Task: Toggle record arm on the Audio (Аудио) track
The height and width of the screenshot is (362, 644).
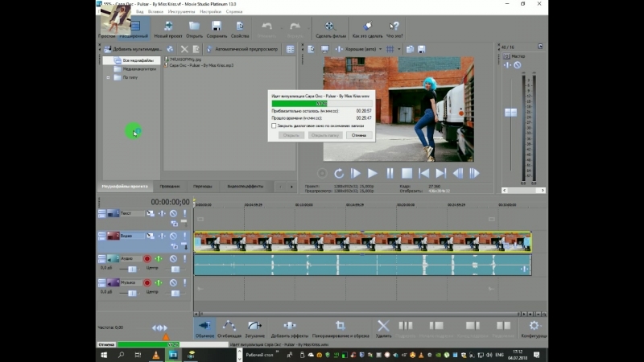Action: tap(147, 259)
